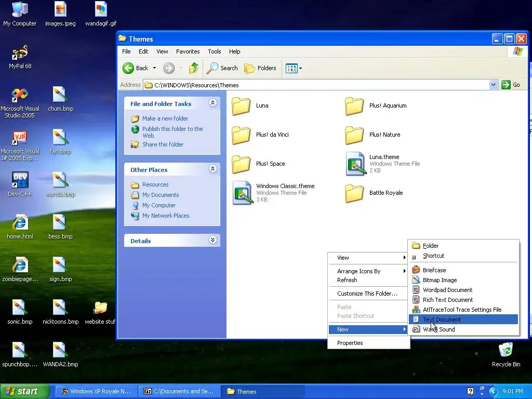The image size is (532, 399).
Task: Create AtlTraceTool Trace Settings File
Action: pos(463,310)
